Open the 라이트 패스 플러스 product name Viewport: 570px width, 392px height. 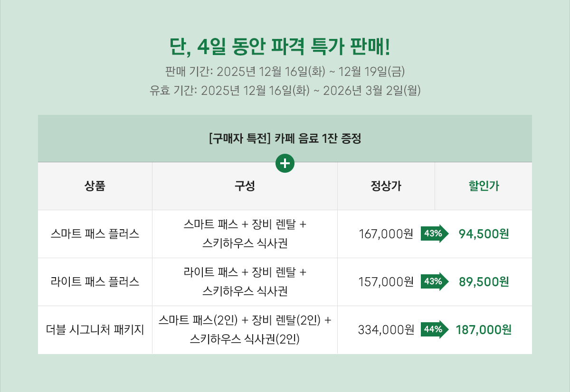click(95, 282)
